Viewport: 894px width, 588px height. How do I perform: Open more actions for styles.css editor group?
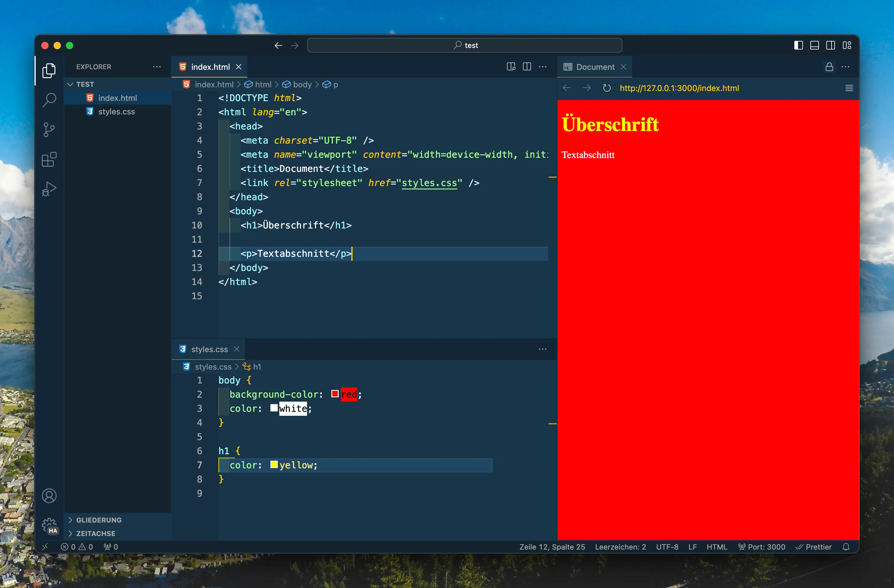(x=543, y=349)
